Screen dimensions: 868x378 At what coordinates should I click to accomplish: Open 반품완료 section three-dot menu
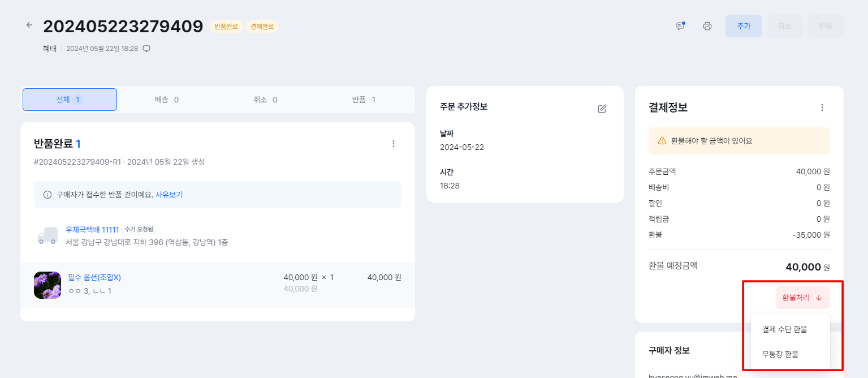click(x=394, y=144)
